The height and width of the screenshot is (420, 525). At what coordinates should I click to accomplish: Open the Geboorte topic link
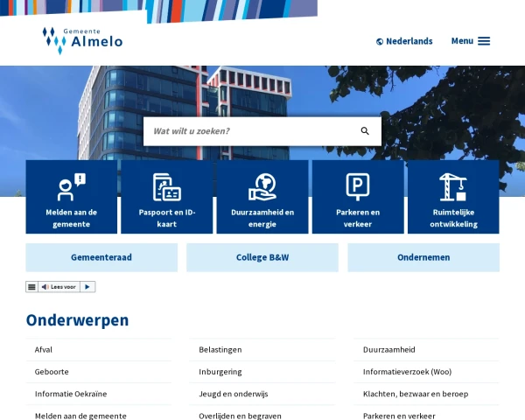click(52, 372)
